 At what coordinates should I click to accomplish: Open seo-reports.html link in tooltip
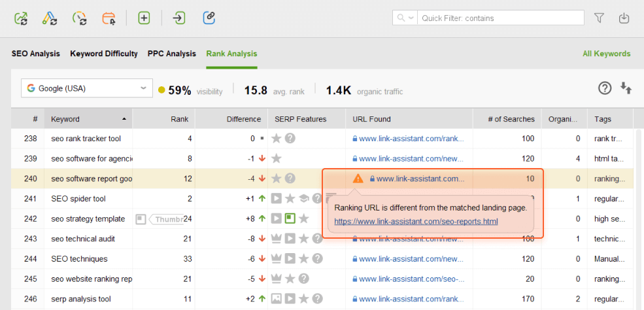[416, 222]
